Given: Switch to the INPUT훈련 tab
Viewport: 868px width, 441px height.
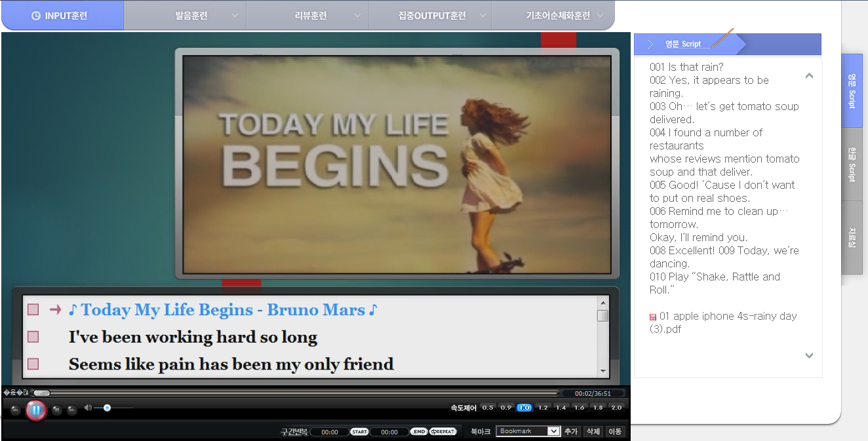Looking at the screenshot, I should coord(62,16).
